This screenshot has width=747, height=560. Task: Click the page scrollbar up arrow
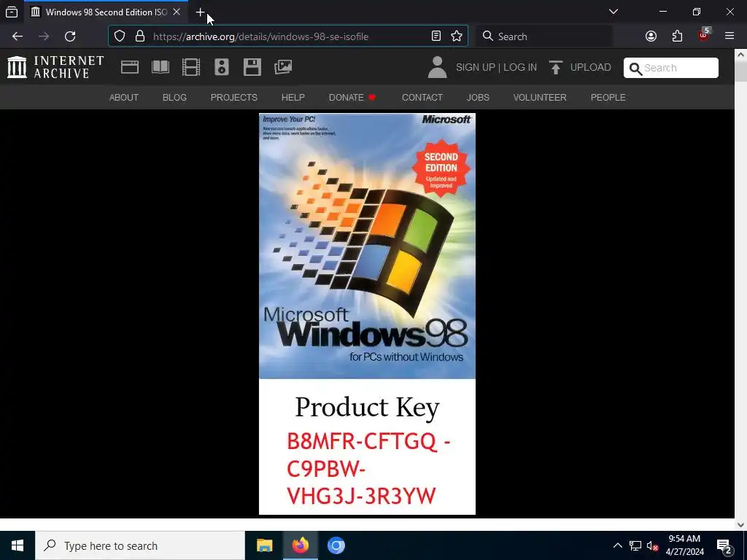click(740, 55)
